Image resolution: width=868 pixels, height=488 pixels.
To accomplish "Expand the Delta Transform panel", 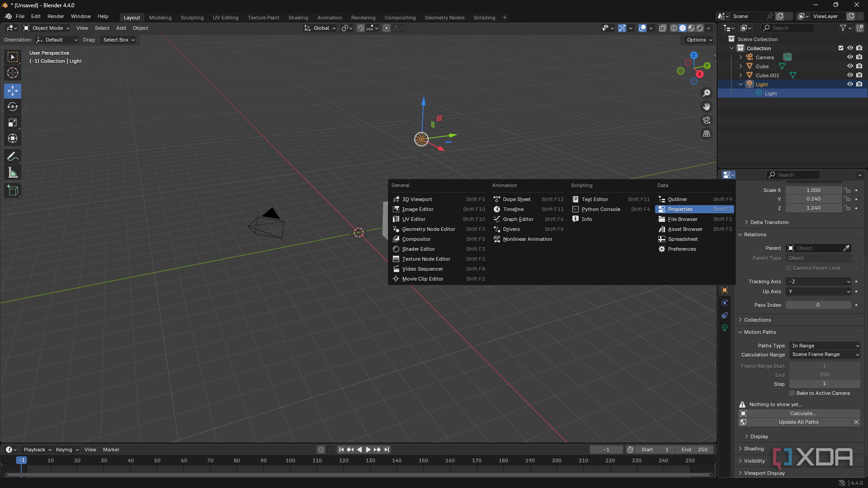I will click(x=769, y=222).
